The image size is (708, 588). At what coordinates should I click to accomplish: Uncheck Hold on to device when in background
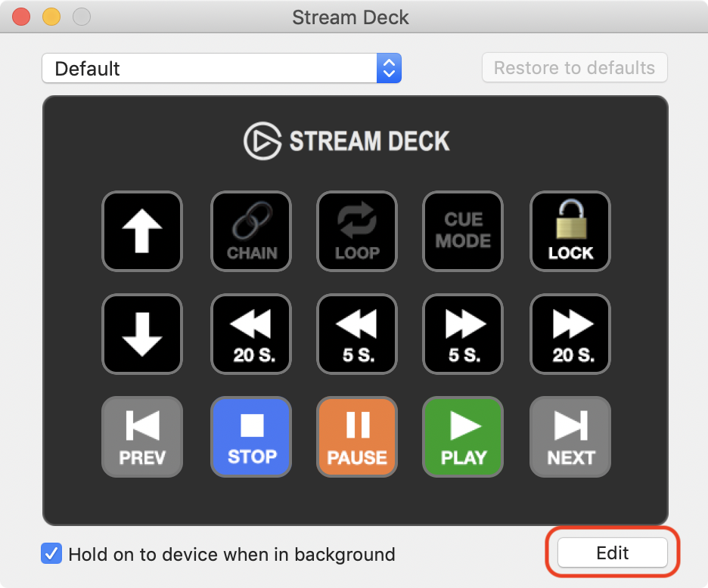tap(51, 553)
